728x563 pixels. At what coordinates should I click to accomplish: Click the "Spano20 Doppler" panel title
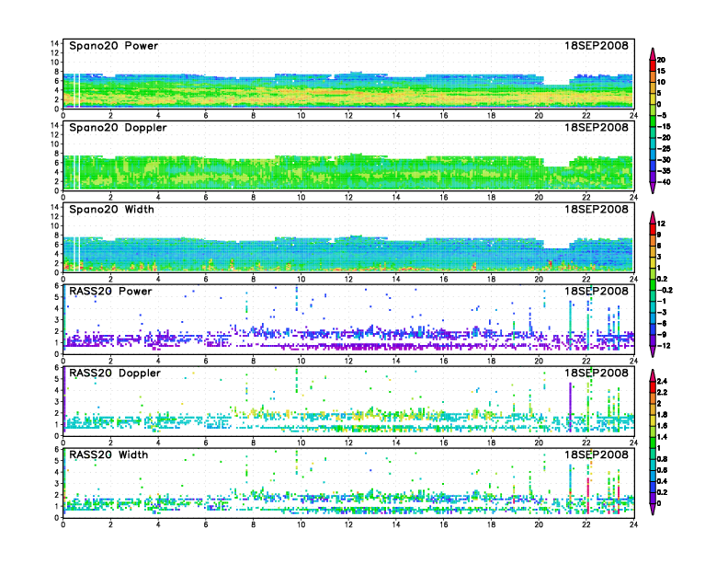point(118,128)
